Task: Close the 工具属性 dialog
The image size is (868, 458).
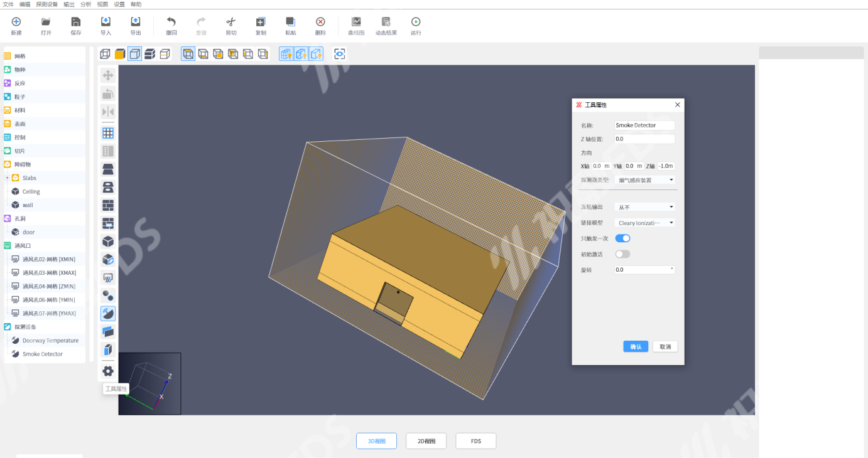Action: (x=677, y=105)
